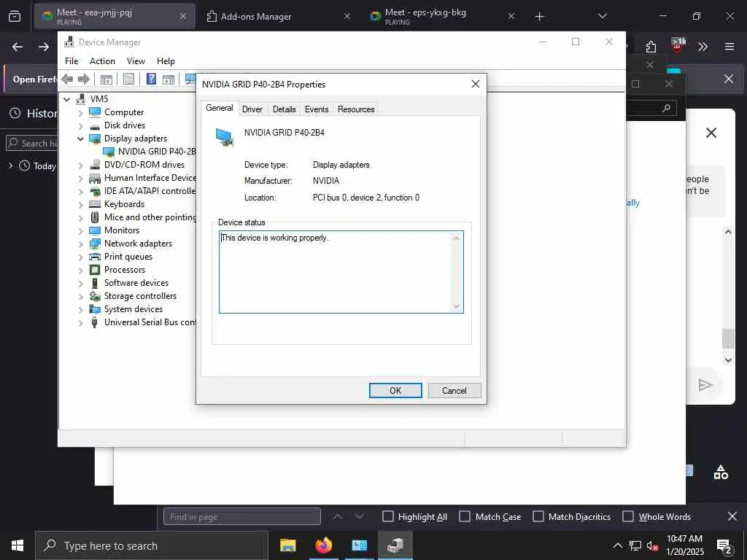Click the Firefox browser forward arrow

pyautogui.click(x=44, y=47)
